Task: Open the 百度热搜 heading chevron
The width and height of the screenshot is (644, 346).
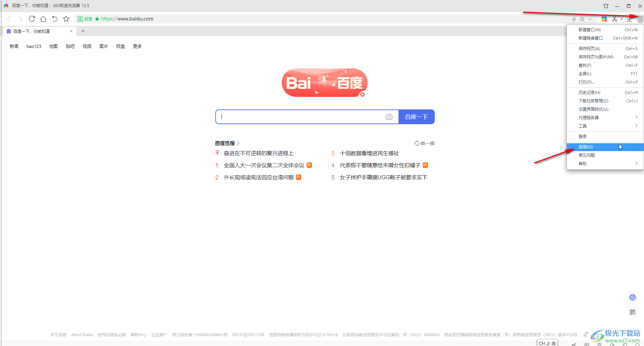Action: [x=238, y=143]
